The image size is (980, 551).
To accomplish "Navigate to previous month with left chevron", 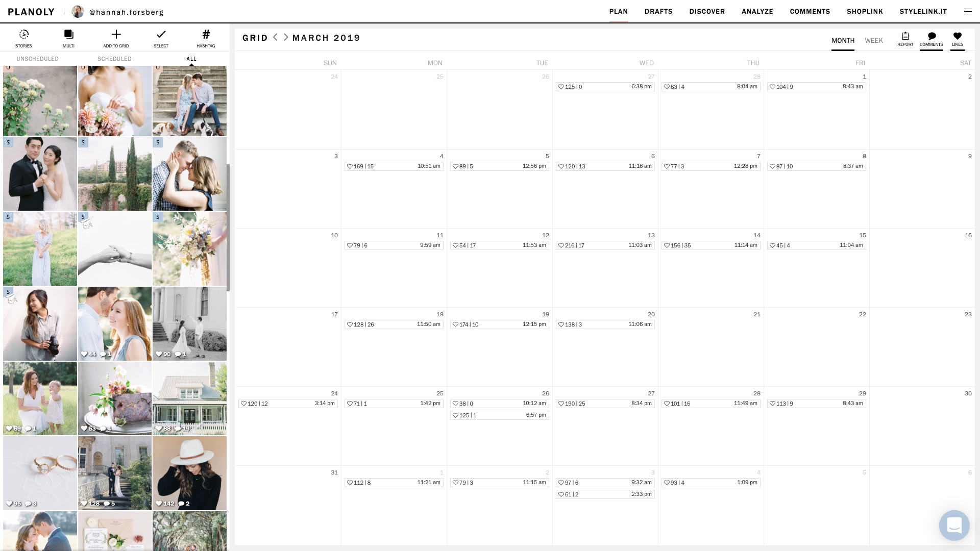I will point(275,37).
